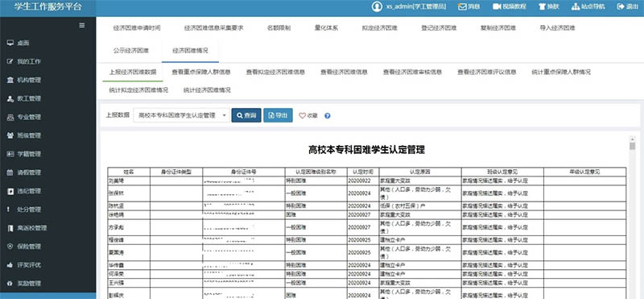
Task: Switch to 经济困难信息采集要求 tab
Action: click(x=213, y=28)
